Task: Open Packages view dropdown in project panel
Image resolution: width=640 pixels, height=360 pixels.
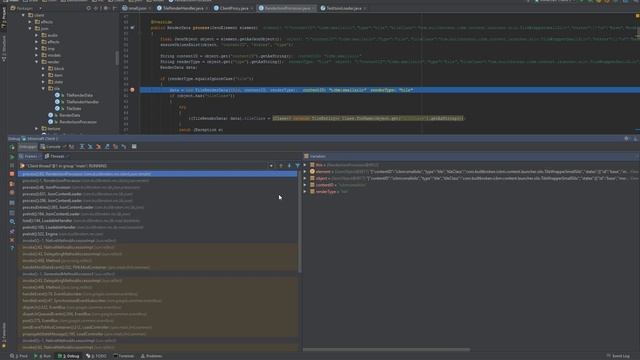Action: (26, 8)
